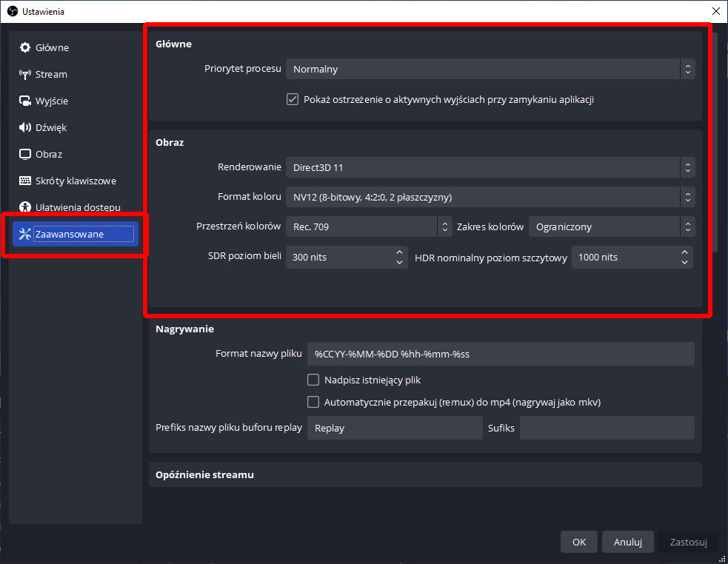Click the Stream antenna icon

[25, 75]
